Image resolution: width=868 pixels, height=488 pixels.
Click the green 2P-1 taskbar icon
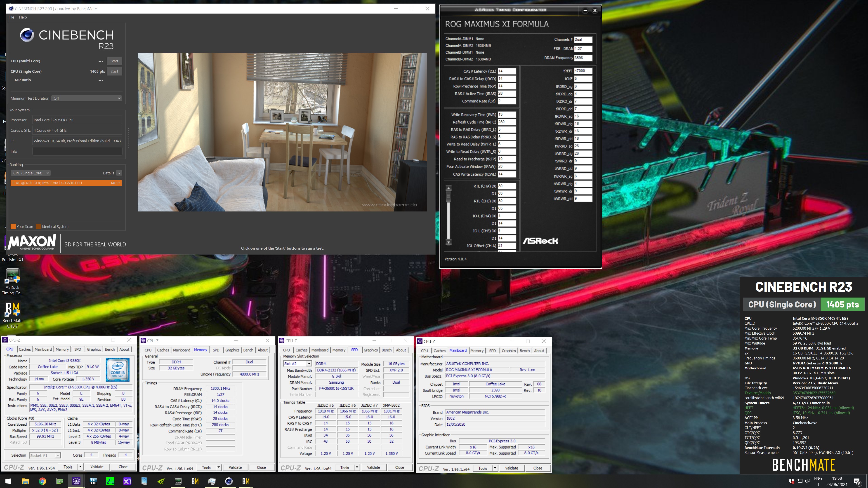(x=110, y=481)
